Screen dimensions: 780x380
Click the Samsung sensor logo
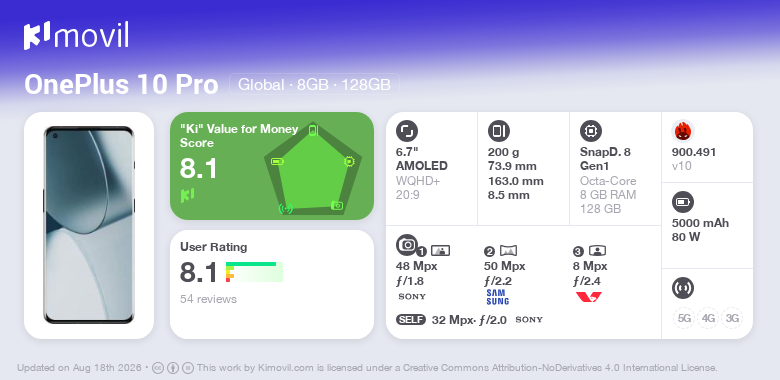(497, 297)
